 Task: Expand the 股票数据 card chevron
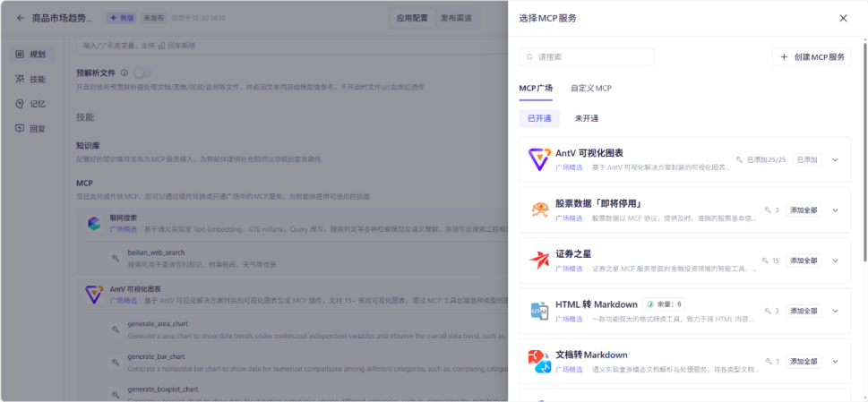(x=836, y=210)
